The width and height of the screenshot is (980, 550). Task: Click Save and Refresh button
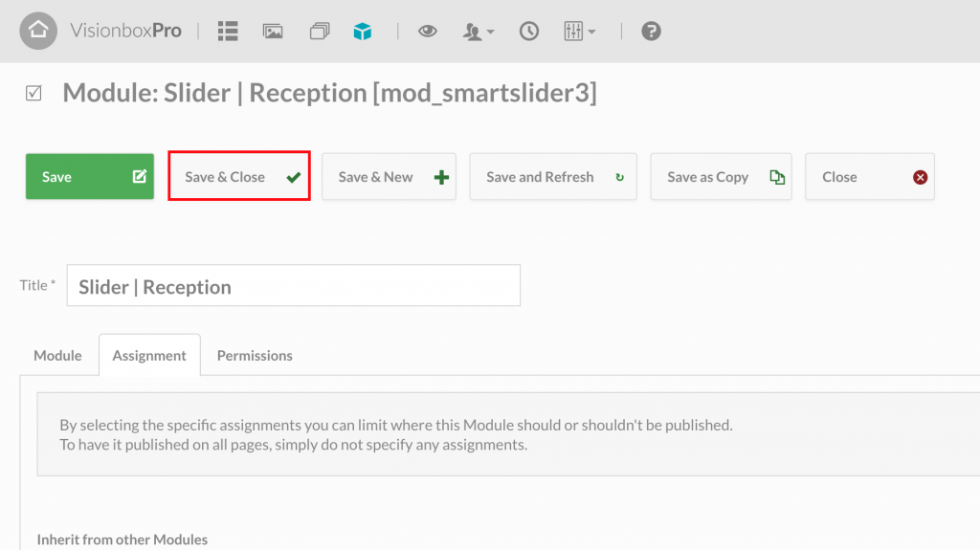[553, 177]
